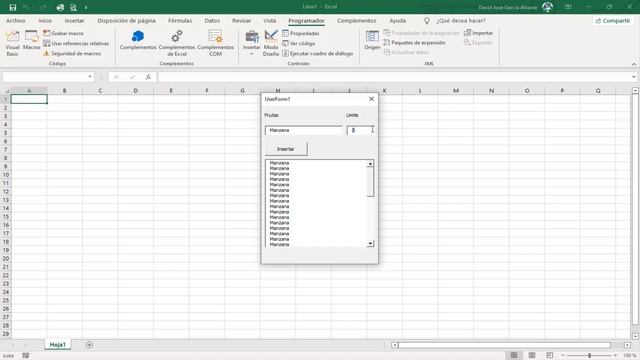Open the Ayuda tab

(x=398, y=20)
